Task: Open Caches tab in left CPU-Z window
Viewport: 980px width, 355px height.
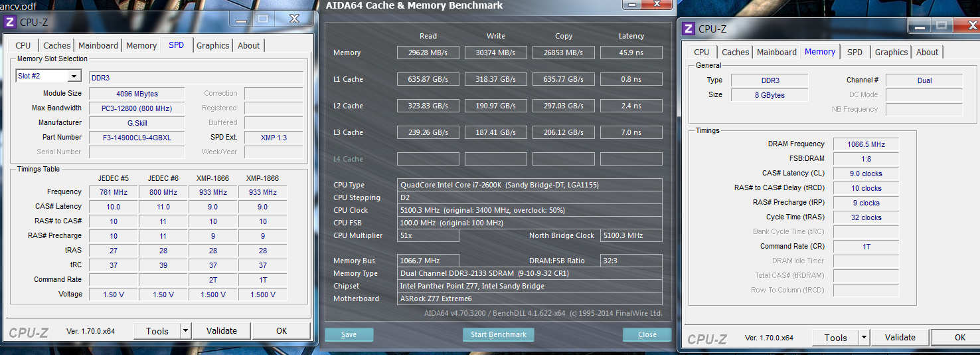Action: [x=56, y=45]
